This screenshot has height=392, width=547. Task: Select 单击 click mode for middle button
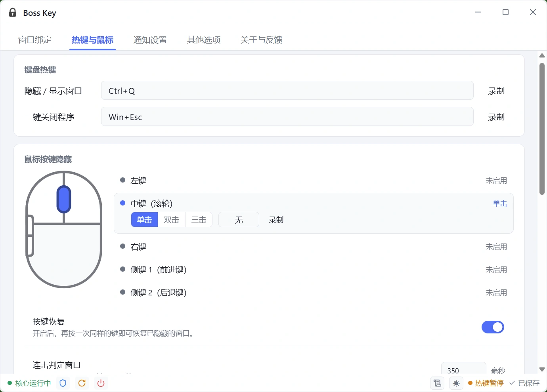point(144,220)
